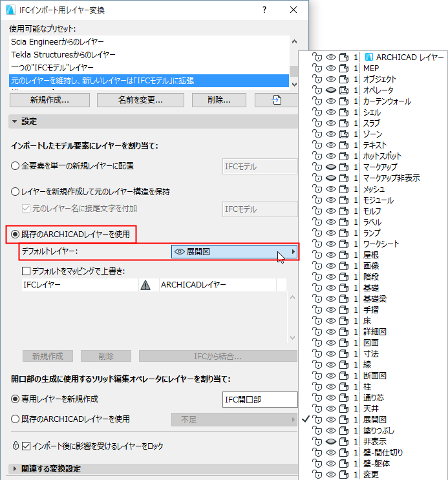Screen dimensions: 448x480
Task: Click lock icon for 手摺 layer
Action: tap(317, 310)
